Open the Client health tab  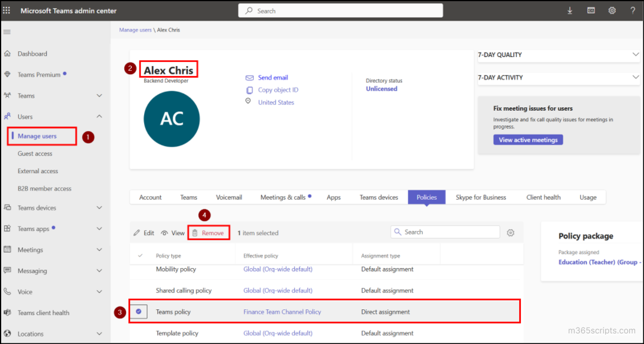pyautogui.click(x=543, y=197)
